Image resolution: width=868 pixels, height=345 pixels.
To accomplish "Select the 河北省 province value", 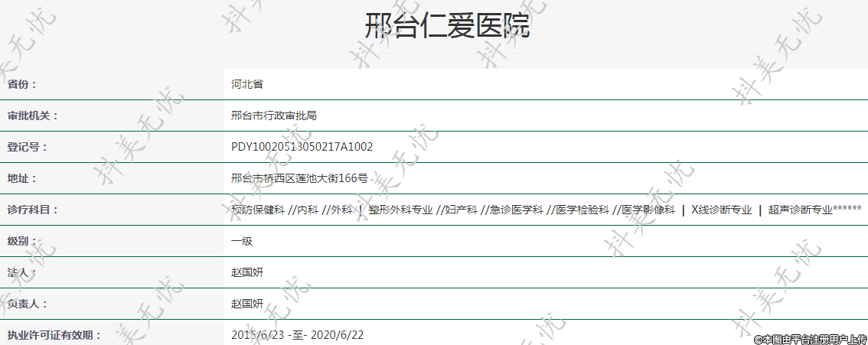I will [247, 84].
